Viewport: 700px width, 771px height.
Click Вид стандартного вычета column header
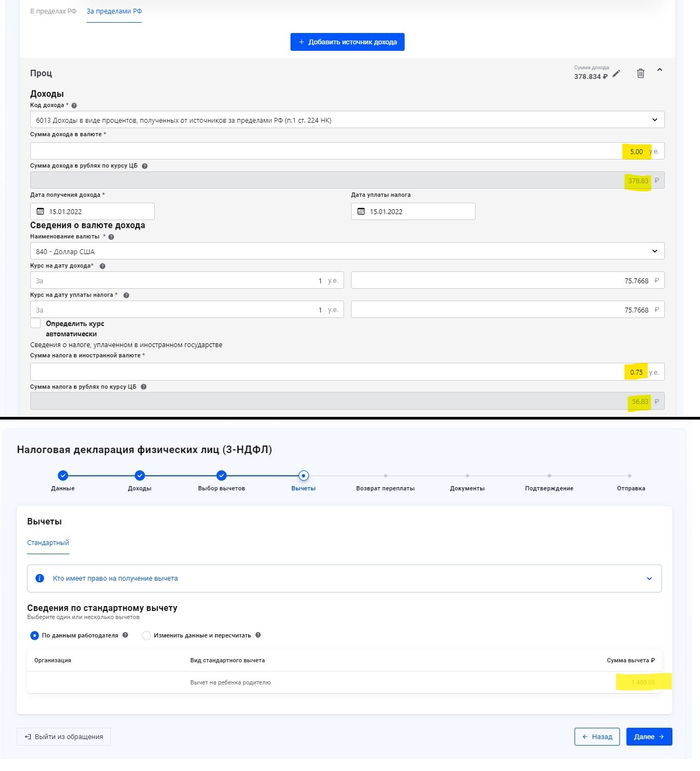(227, 660)
